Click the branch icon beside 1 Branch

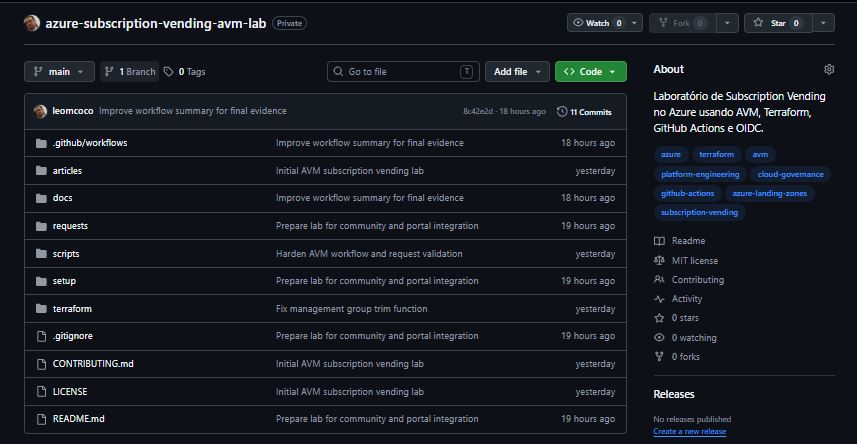click(109, 72)
